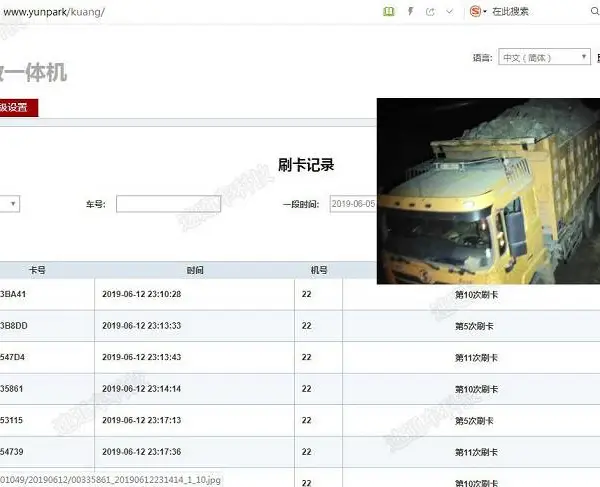Click the address bar showing www.yunpark/kuang/
The height and width of the screenshot is (487, 600).
point(54,12)
